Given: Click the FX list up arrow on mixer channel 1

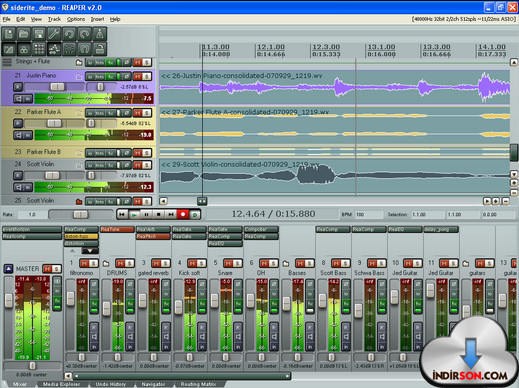Looking at the screenshot, I should 73,251.
